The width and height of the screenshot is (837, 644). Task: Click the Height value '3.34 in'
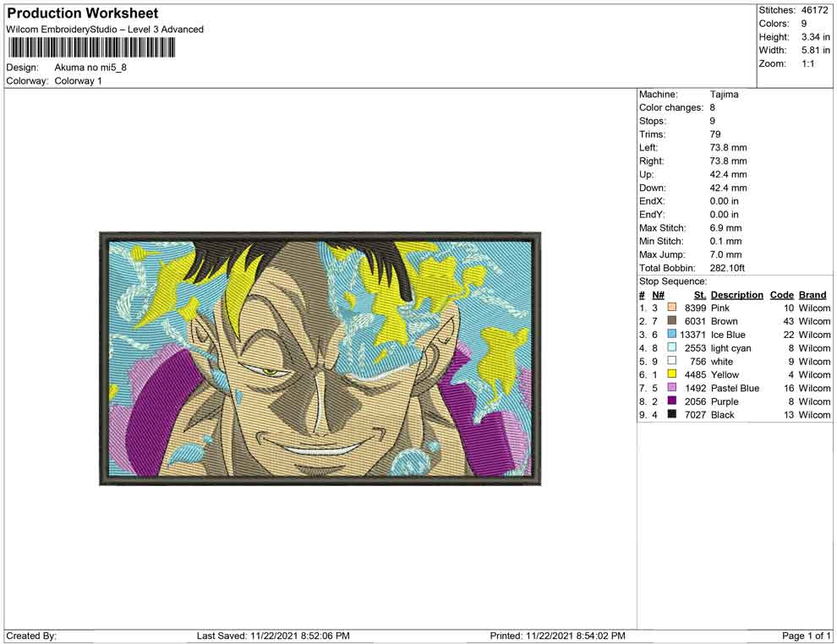tap(815, 37)
